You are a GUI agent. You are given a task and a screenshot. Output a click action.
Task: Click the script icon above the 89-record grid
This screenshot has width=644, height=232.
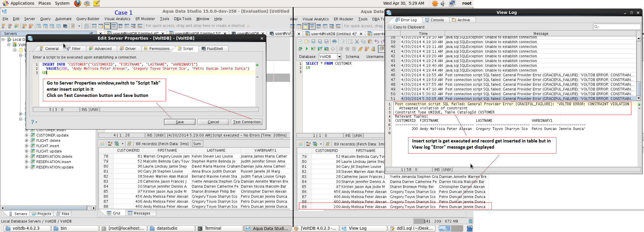pyautogui.click(x=328, y=144)
